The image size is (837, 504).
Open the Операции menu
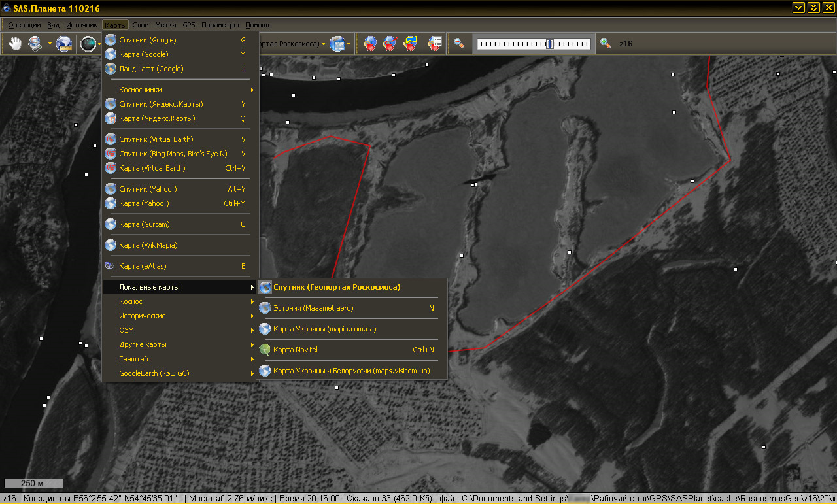point(24,25)
